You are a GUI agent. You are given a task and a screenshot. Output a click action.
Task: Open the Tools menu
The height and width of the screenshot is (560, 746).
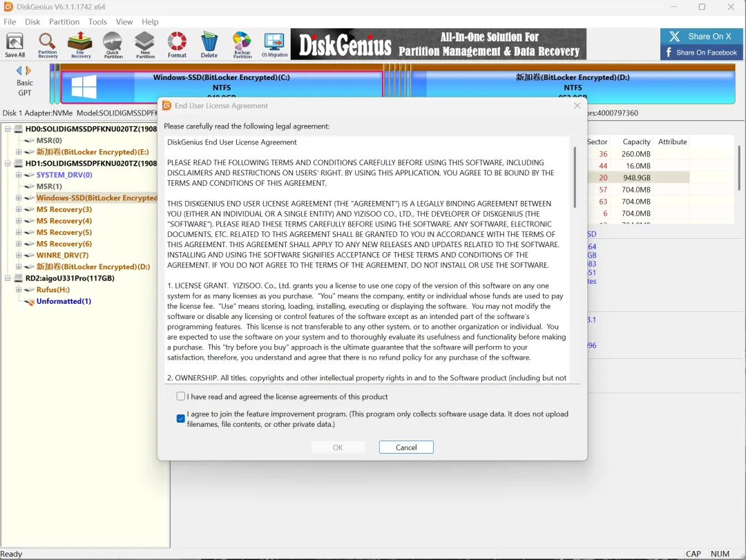(97, 22)
